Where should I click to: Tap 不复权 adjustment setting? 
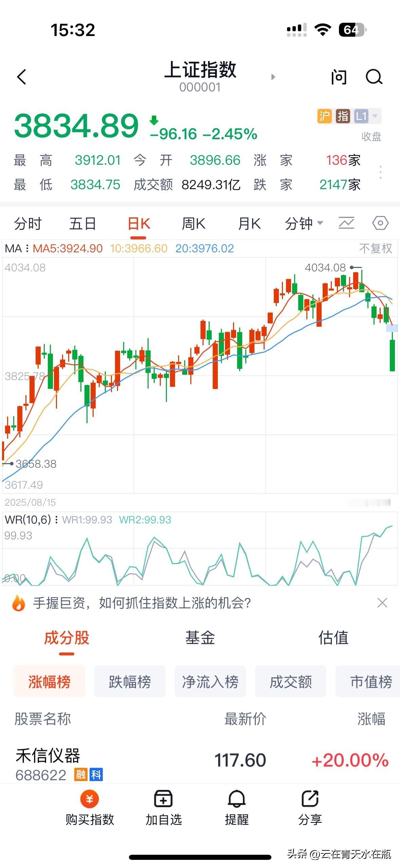click(376, 248)
